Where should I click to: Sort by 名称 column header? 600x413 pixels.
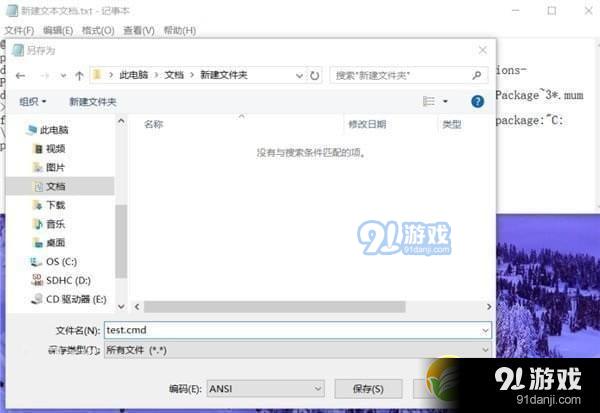pos(153,124)
